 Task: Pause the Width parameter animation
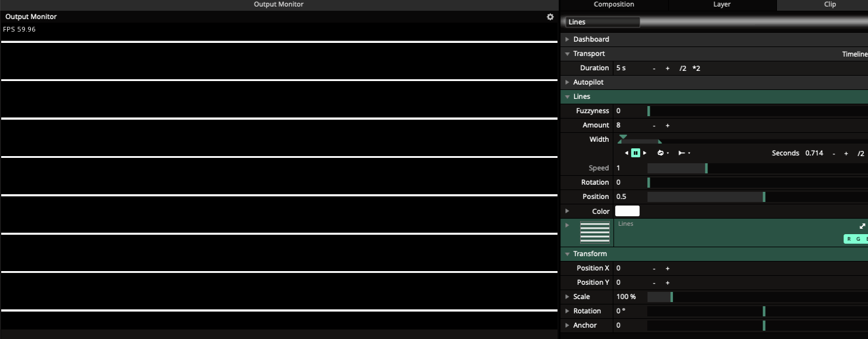tap(635, 153)
